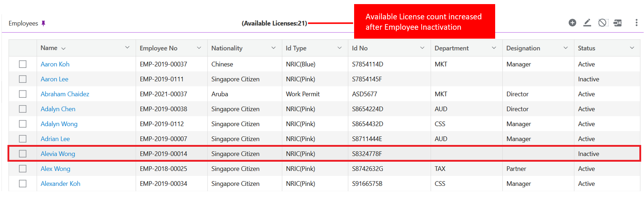The height and width of the screenshot is (197, 644).
Task: Click the inactivate employee icon
Action: coord(602,23)
